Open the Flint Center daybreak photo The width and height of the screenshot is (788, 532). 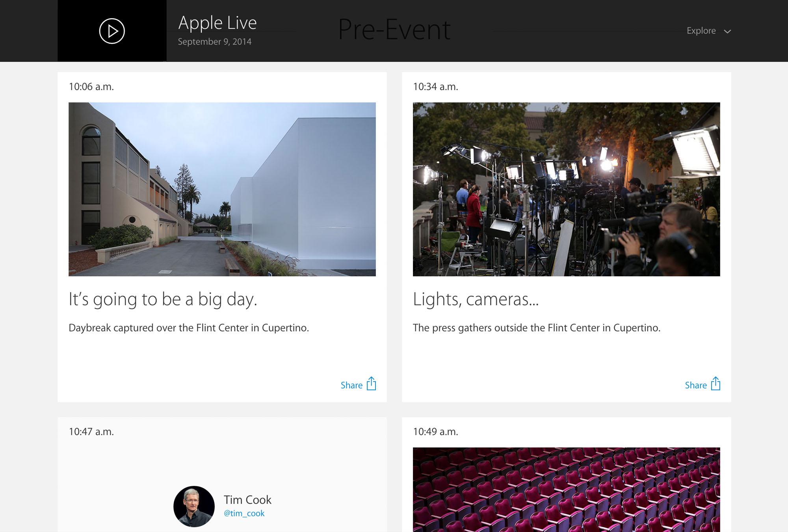tap(222, 189)
